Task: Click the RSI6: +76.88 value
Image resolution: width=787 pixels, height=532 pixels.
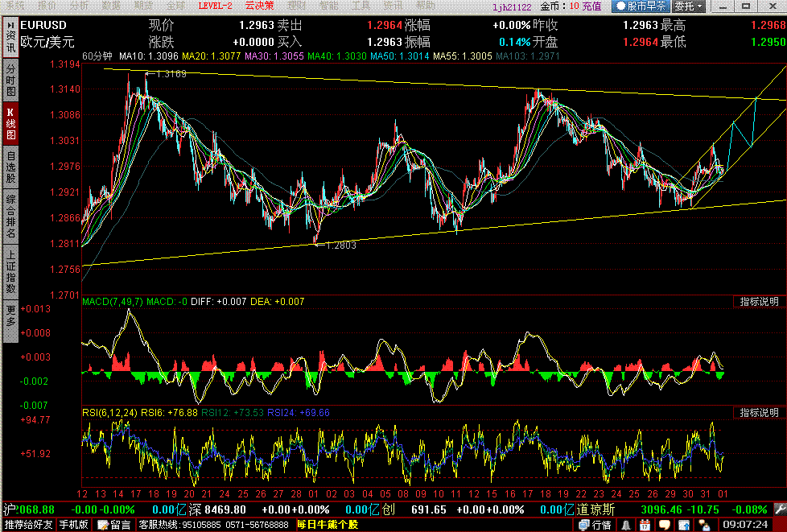Action: [x=169, y=413]
